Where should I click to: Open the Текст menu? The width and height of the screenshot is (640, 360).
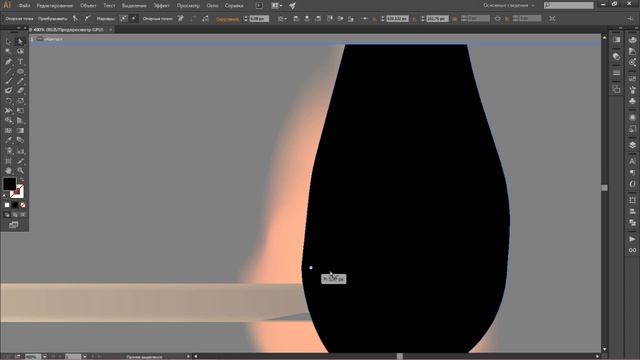point(109,6)
